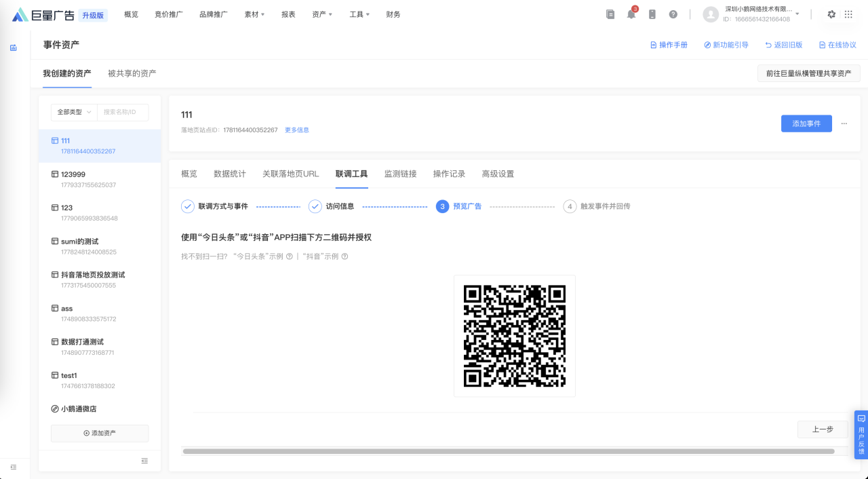Switch to 数据统计 tab
Viewport: 868px width, 479px height.
(x=230, y=174)
